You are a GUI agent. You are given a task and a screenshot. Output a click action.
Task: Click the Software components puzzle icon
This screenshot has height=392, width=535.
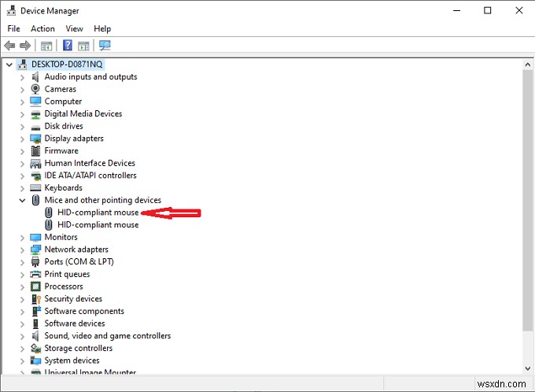coord(36,311)
